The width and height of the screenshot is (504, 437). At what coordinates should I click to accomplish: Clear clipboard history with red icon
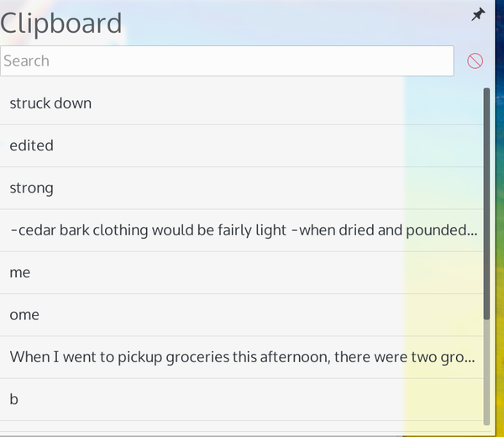point(475,61)
